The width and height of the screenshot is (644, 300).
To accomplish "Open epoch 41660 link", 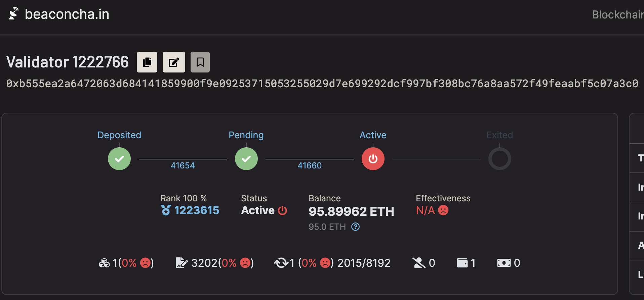I will pos(310,165).
